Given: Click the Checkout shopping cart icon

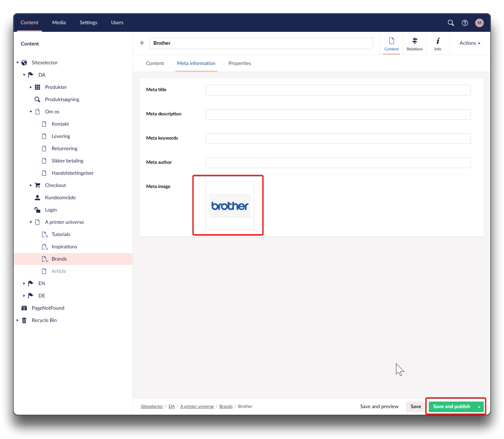Looking at the screenshot, I should coord(37,185).
